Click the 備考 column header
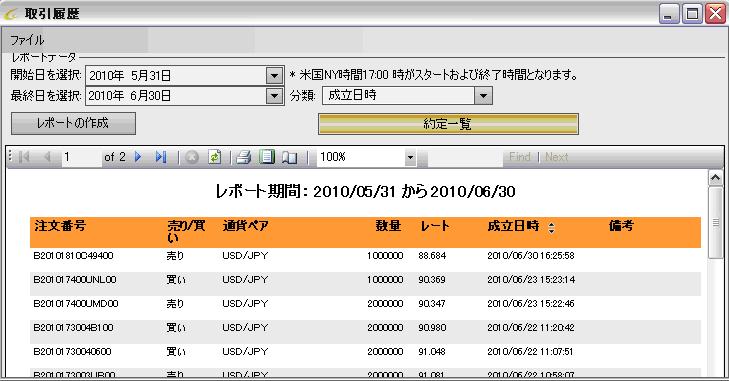 pyautogui.click(x=621, y=226)
